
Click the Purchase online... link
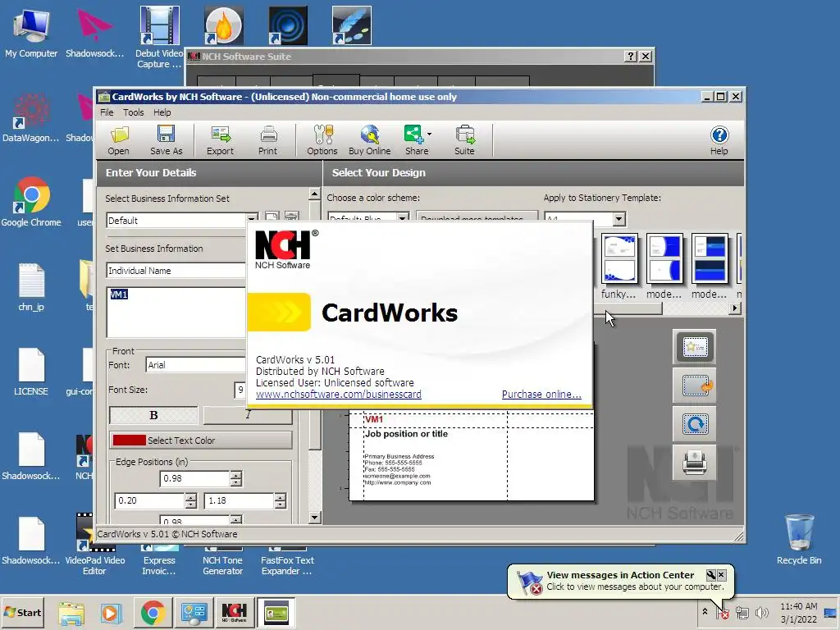coord(541,395)
